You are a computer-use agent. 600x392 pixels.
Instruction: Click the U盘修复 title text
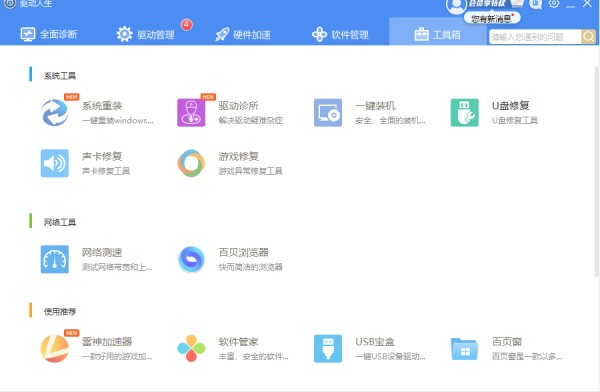[510, 106]
